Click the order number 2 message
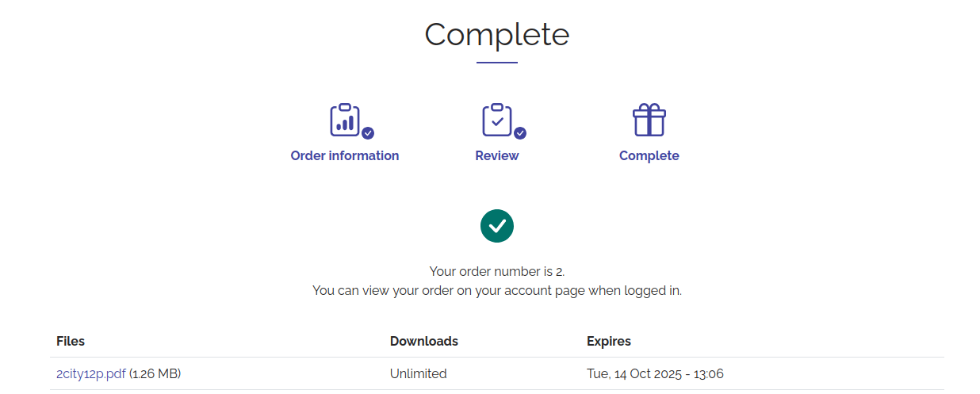Viewport: 980px width, 394px height. pyautogui.click(x=497, y=271)
